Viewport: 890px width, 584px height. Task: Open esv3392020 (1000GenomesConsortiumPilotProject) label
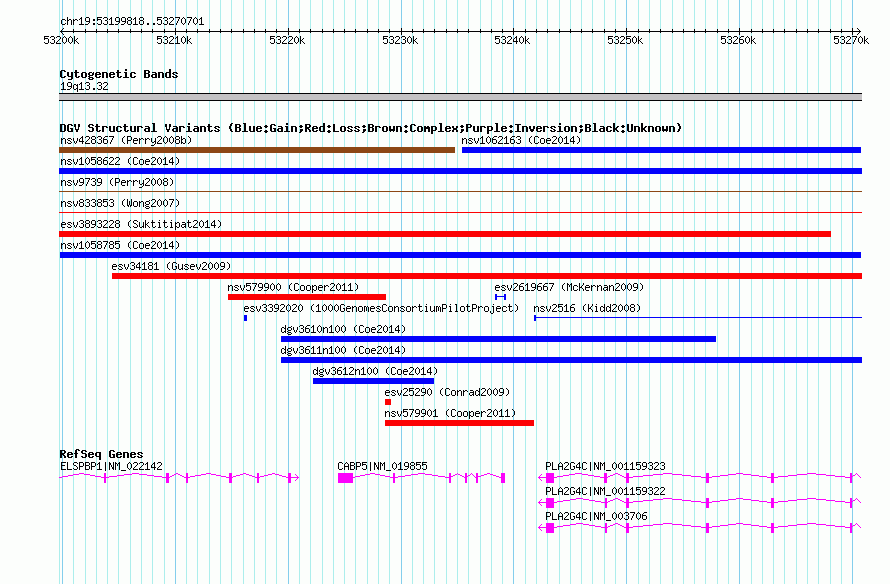(381, 308)
